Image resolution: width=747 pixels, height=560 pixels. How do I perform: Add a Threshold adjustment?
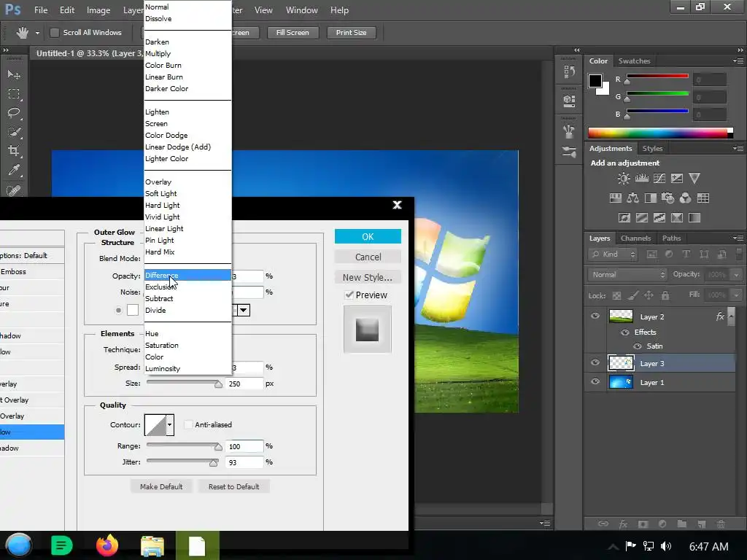[659, 218]
